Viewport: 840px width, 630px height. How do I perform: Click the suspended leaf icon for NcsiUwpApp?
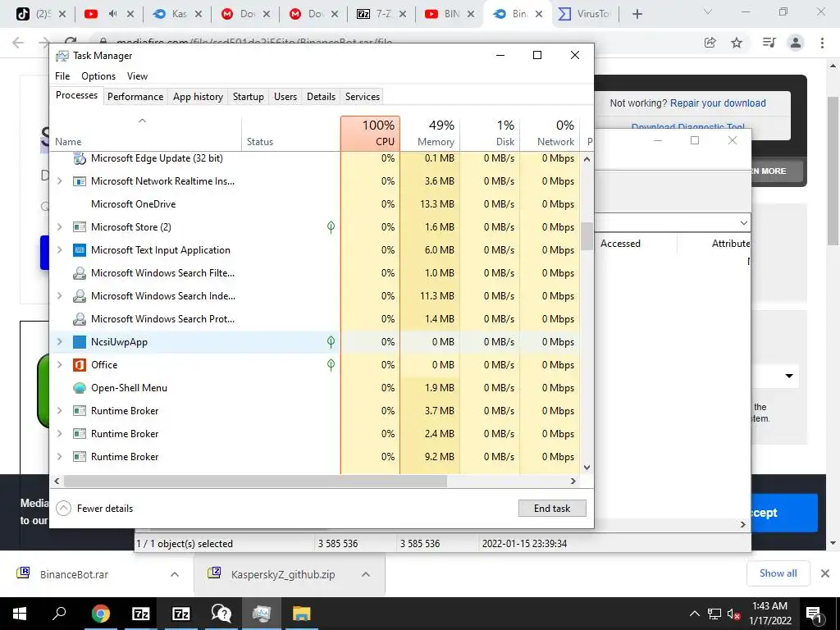point(331,342)
